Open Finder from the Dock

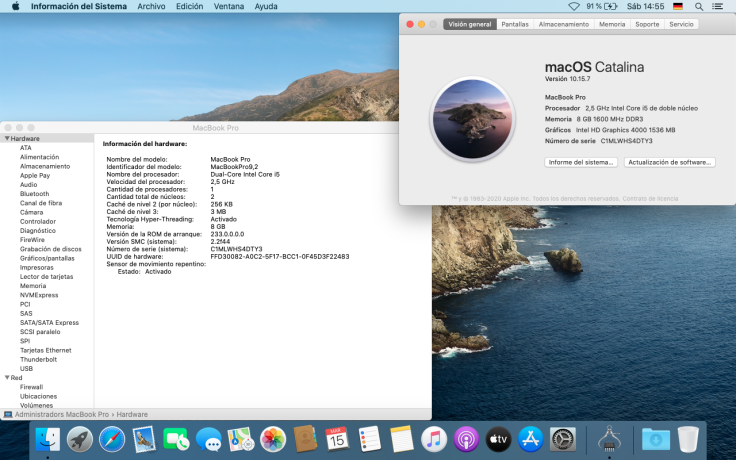(47, 439)
